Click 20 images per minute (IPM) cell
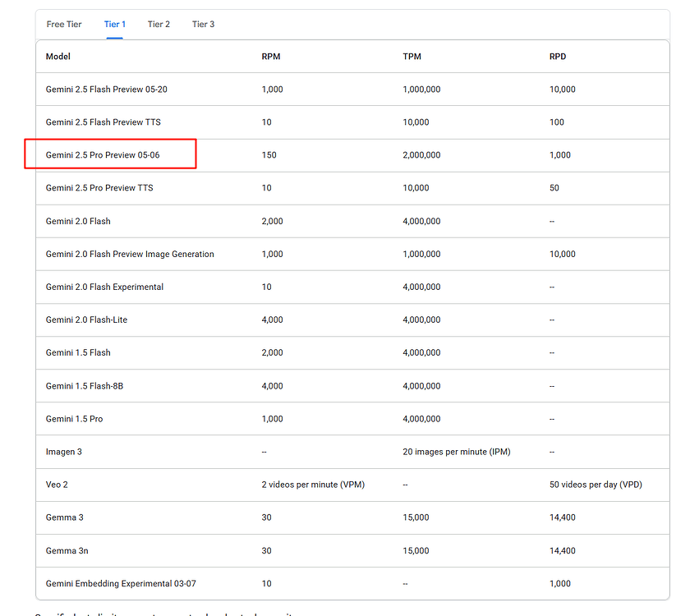690x616 pixels. pos(457,452)
